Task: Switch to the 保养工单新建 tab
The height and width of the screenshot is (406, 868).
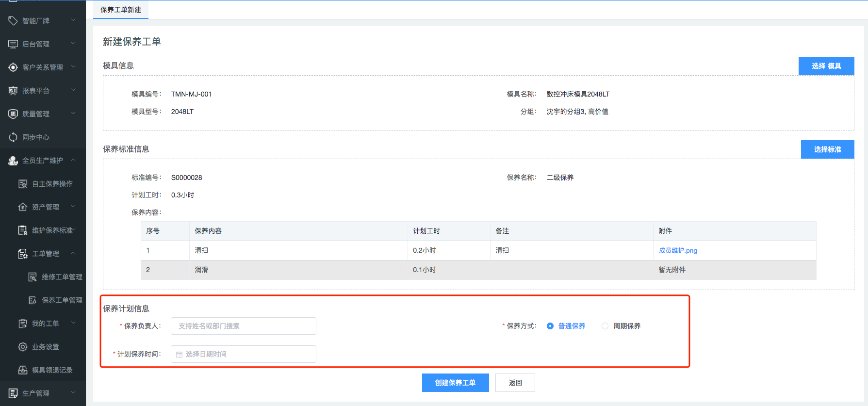Action: coord(121,10)
